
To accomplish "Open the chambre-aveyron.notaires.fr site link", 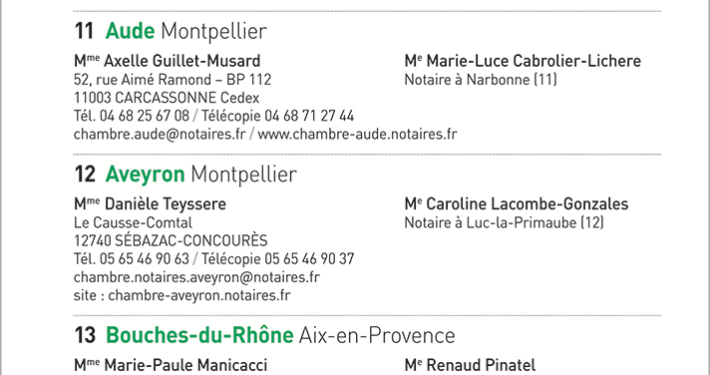I will pyautogui.click(x=199, y=295).
